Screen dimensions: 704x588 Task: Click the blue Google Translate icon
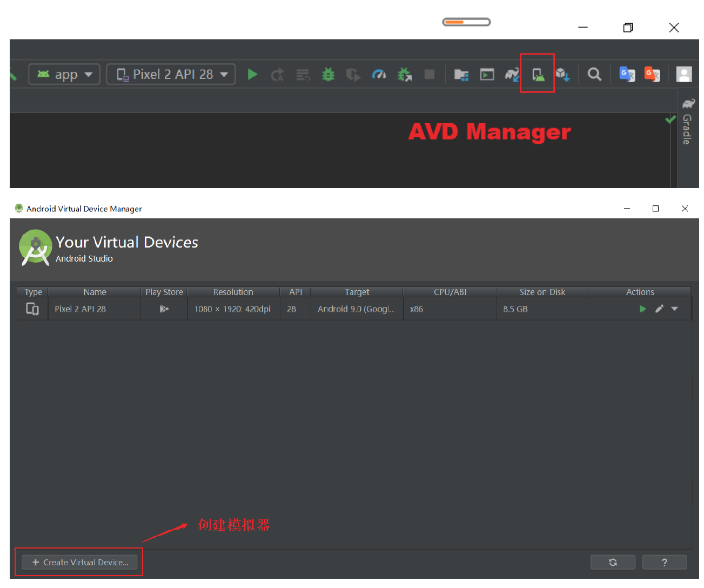coord(627,74)
